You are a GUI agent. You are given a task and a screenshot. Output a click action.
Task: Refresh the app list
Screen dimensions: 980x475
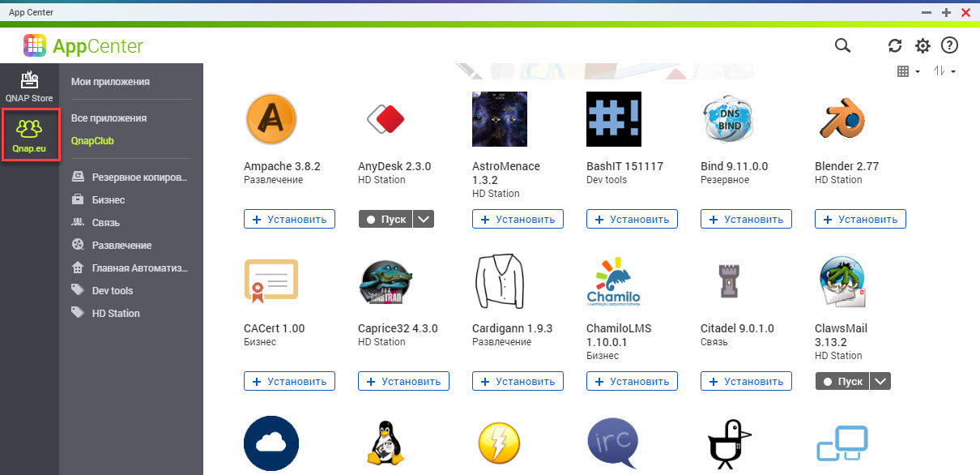(895, 46)
